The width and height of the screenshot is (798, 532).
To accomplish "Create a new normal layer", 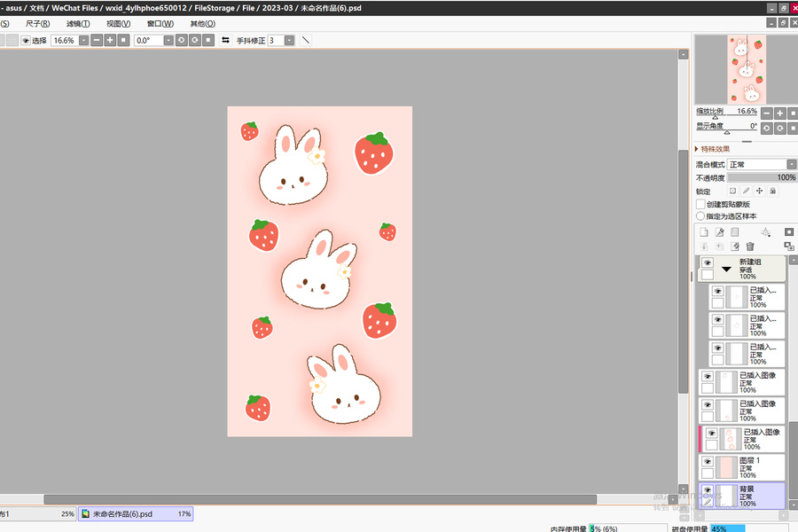I will tap(704, 232).
